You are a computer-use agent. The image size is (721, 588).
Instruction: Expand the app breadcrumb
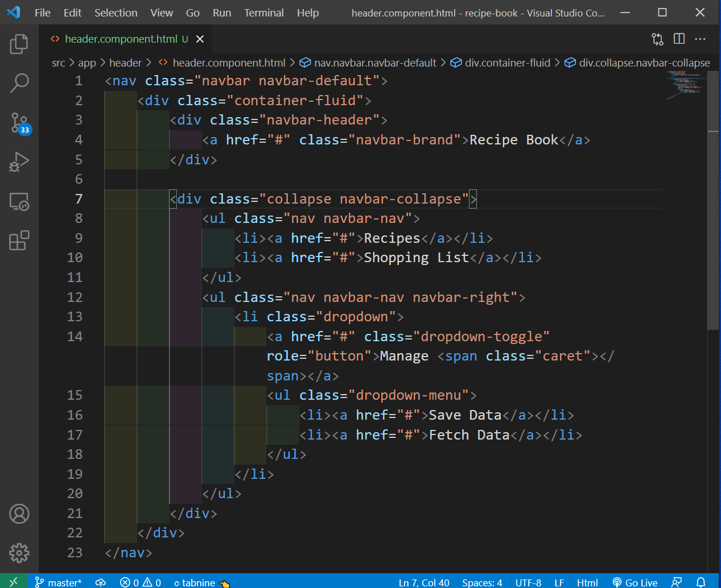[87, 63]
